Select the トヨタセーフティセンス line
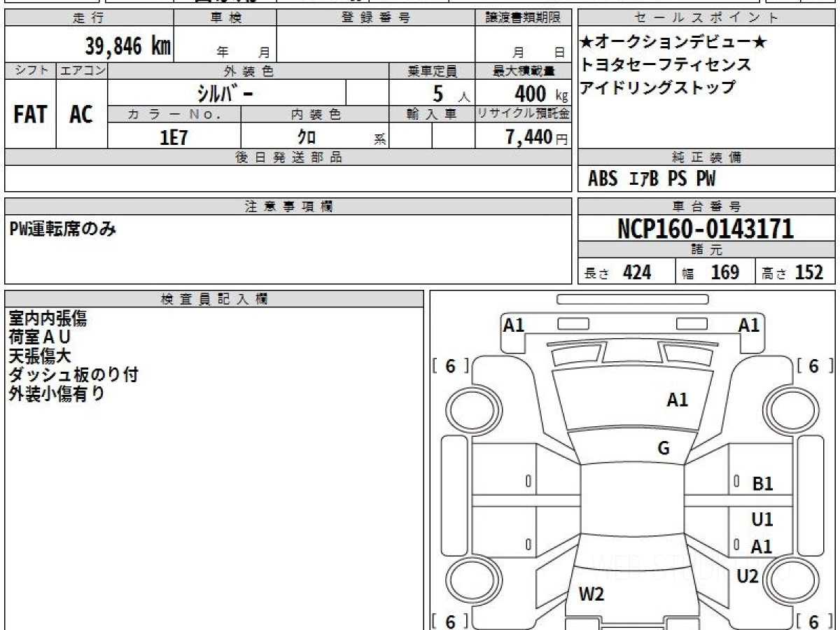 click(x=666, y=65)
